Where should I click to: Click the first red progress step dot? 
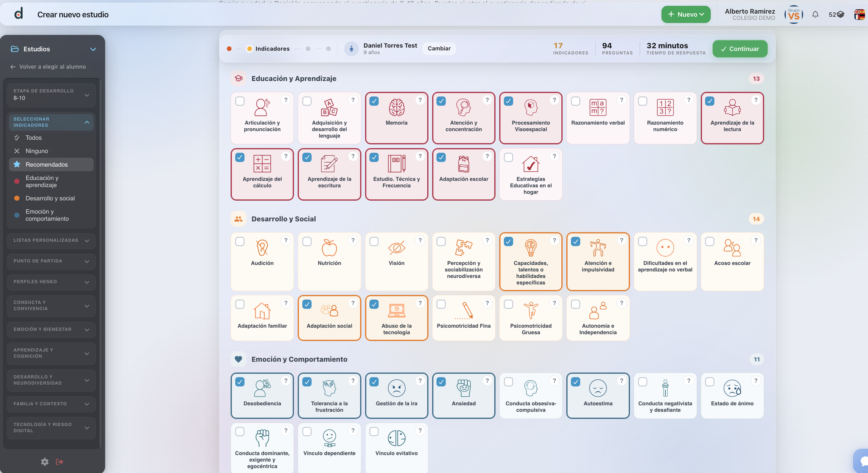click(x=229, y=49)
